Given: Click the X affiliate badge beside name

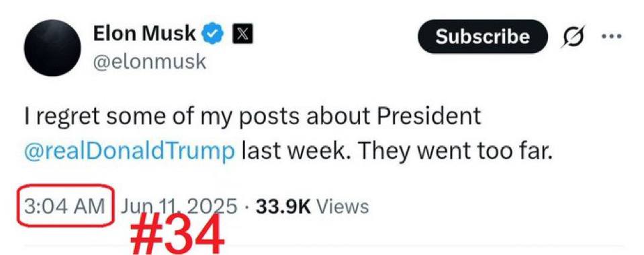Looking at the screenshot, I should click(x=242, y=34).
